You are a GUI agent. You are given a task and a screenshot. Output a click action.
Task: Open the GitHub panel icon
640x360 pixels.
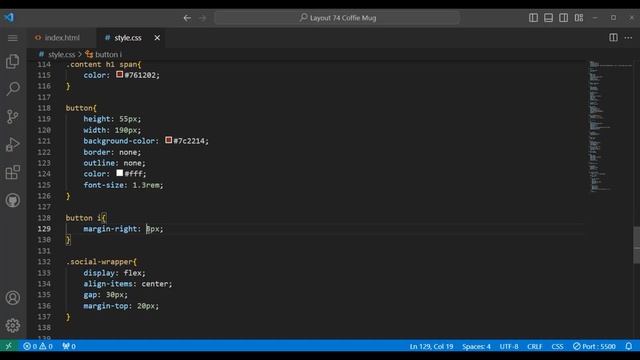[x=13, y=200]
